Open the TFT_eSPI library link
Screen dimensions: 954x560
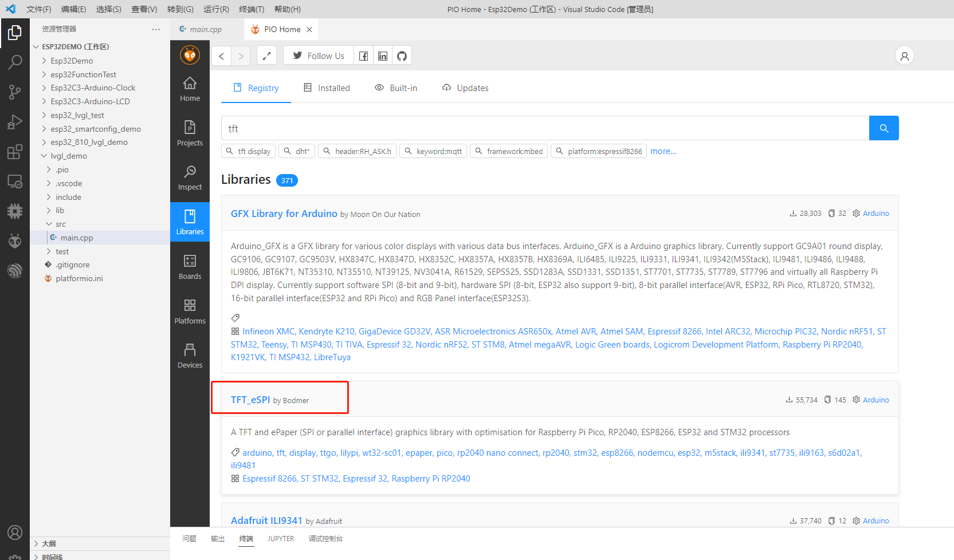click(x=250, y=400)
